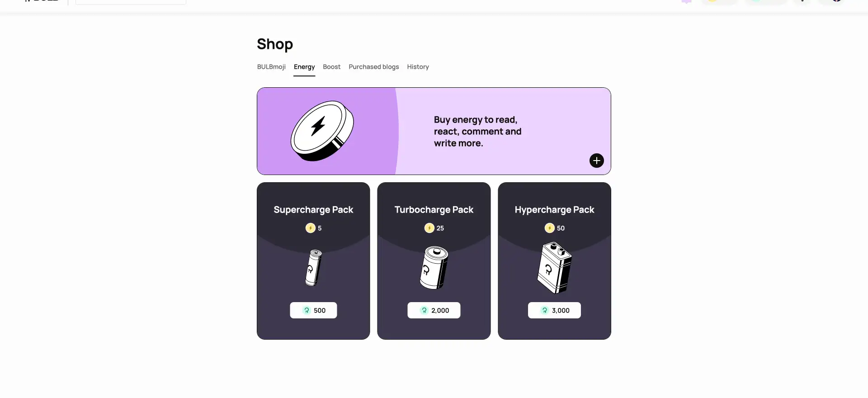Viewport: 868px width, 398px height.
Task: Open the Boost tab
Action: [x=331, y=67]
